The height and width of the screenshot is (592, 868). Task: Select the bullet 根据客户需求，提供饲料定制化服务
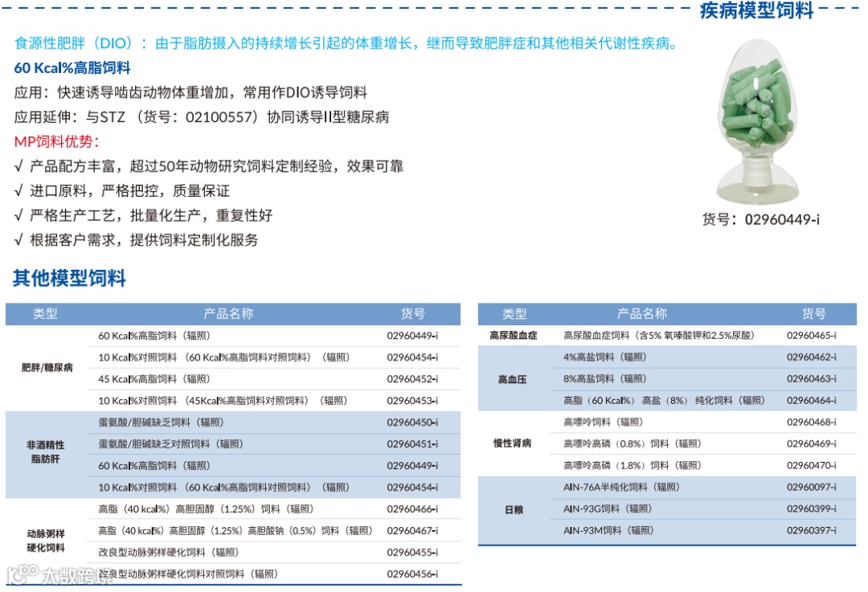pos(136,240)
